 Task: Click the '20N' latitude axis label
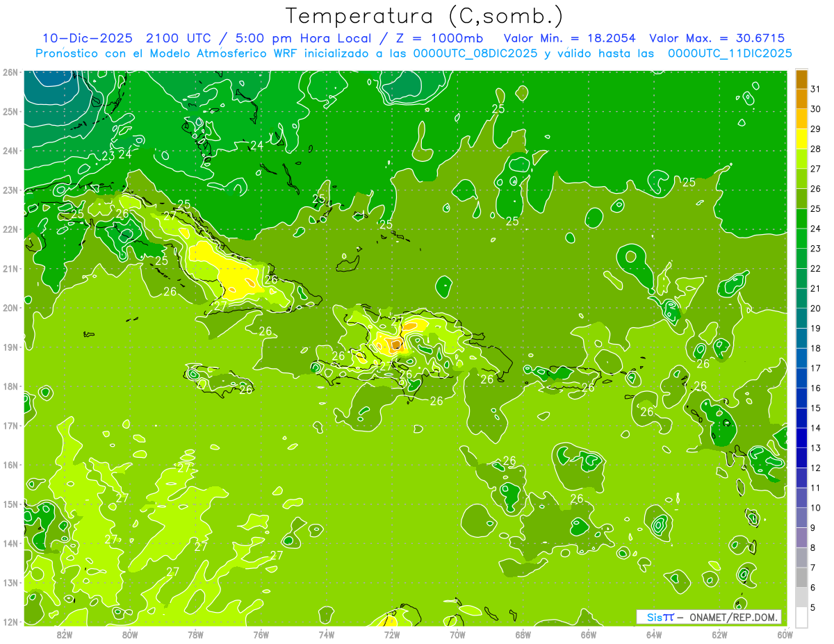10,308
